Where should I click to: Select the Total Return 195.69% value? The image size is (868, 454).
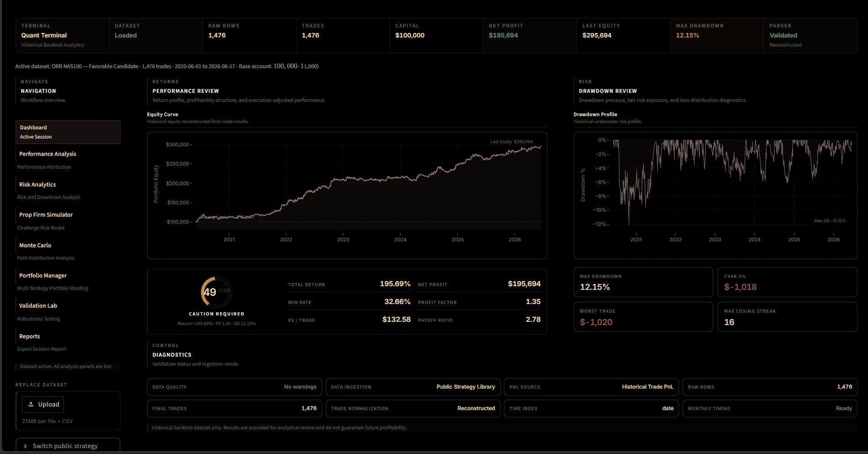click(395, 284)
